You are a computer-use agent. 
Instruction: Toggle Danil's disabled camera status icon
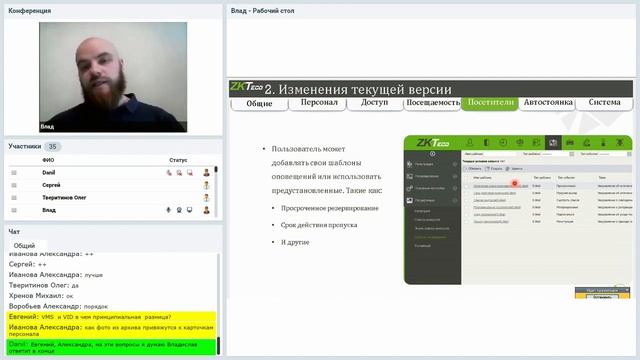point(179,173)
